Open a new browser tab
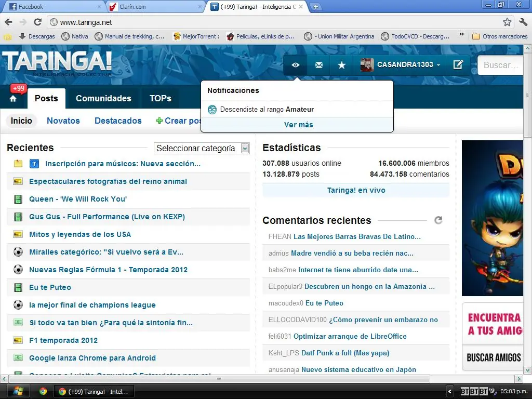Screen dimensions: 532x399 [315, 7]
